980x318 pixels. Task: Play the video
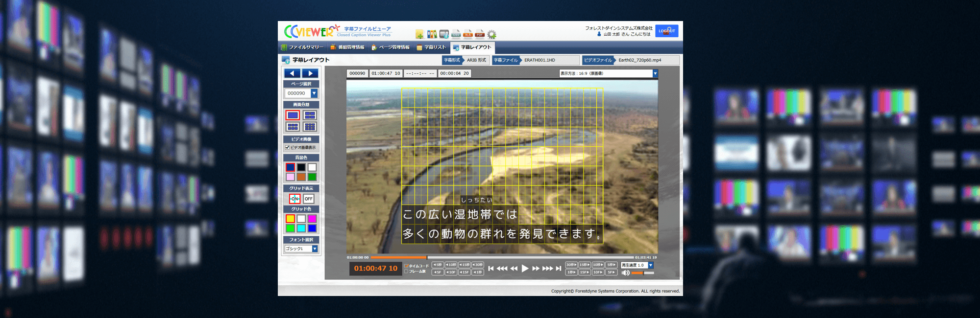click(x=525, y=269)
